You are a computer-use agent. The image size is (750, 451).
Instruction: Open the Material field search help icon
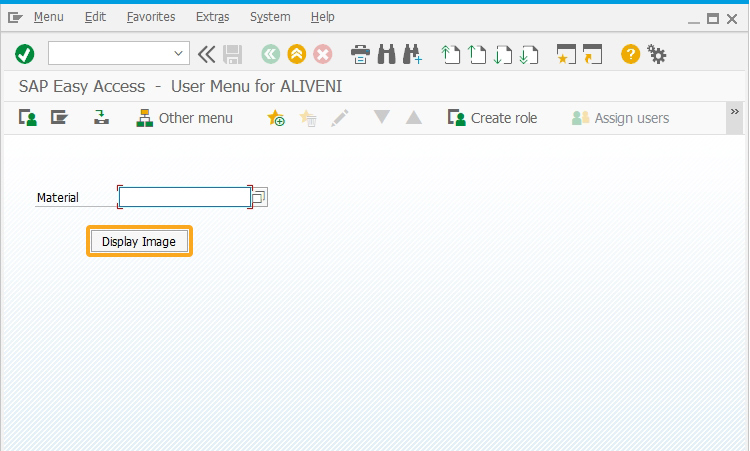pyautogui.click(x=259, y=197)
